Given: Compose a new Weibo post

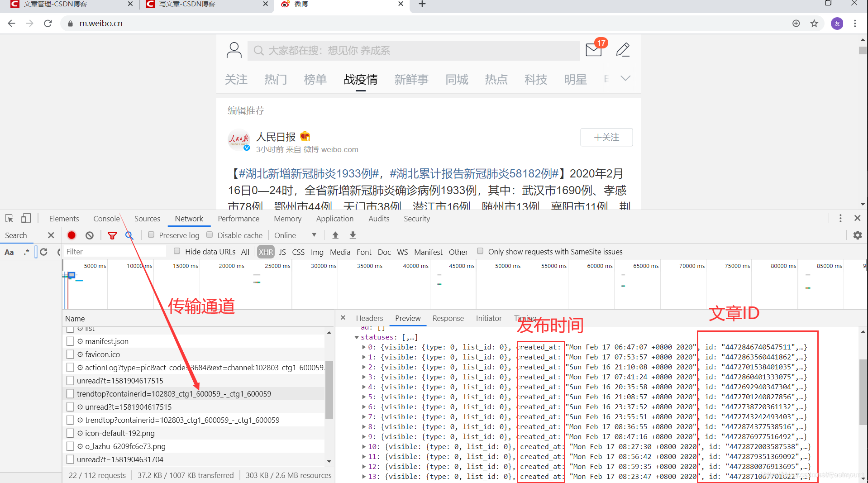Looking at the screenshot, I should [623, 50].
